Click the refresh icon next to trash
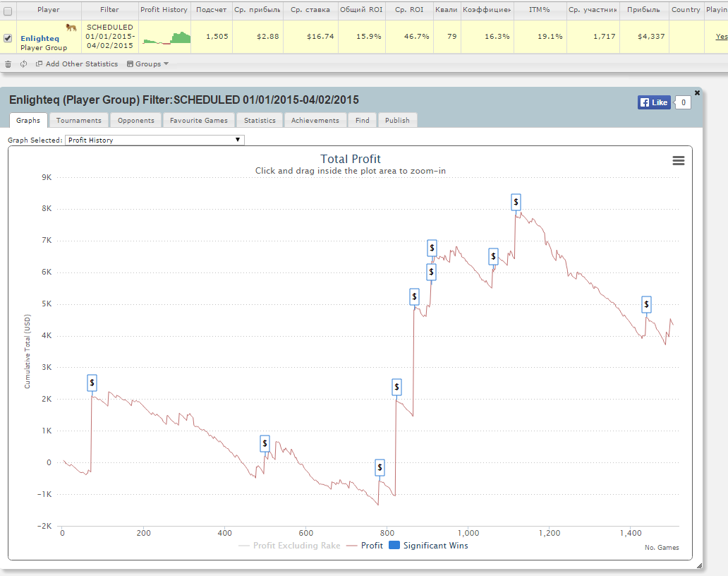 pos(23,64)
